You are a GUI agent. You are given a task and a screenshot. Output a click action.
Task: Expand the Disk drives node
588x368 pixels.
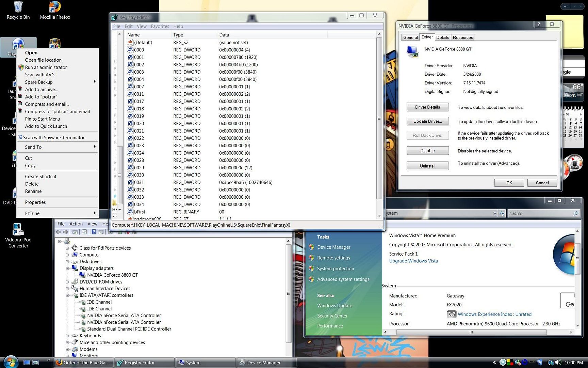[x=67, y=262]
